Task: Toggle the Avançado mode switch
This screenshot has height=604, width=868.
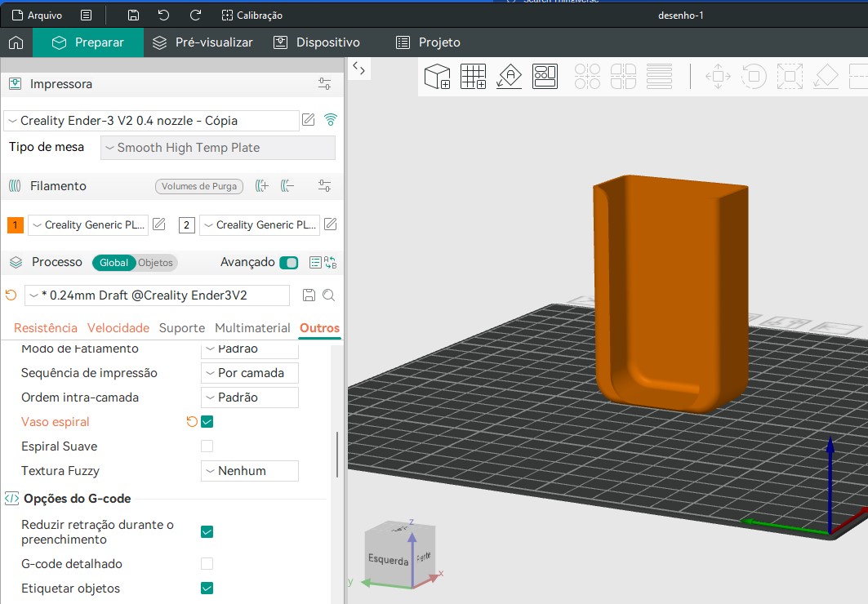Action: [x=288, y=263]
